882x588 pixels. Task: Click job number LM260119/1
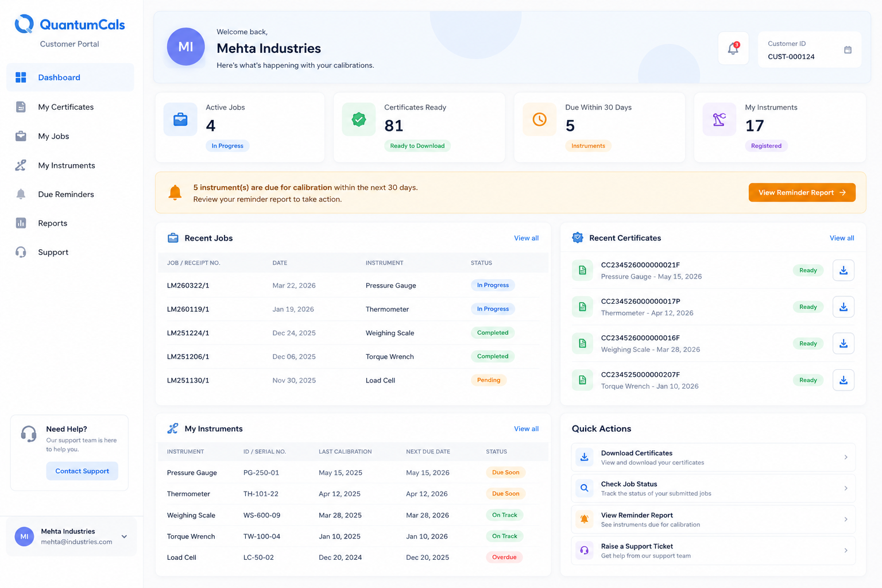tap(188, 309)
